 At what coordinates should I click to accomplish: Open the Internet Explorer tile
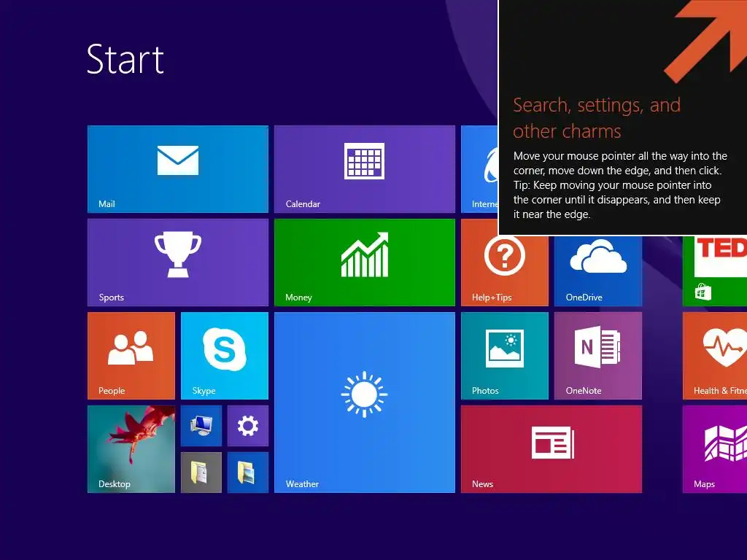tap(479, 169)
